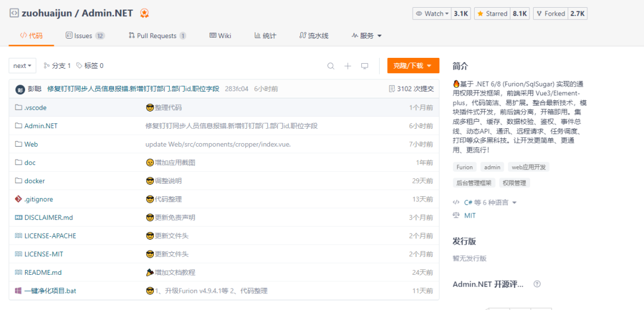Click the 权限管理 topic tag
Viewport: 644px width, 310px height.
[x=515, y=182]
